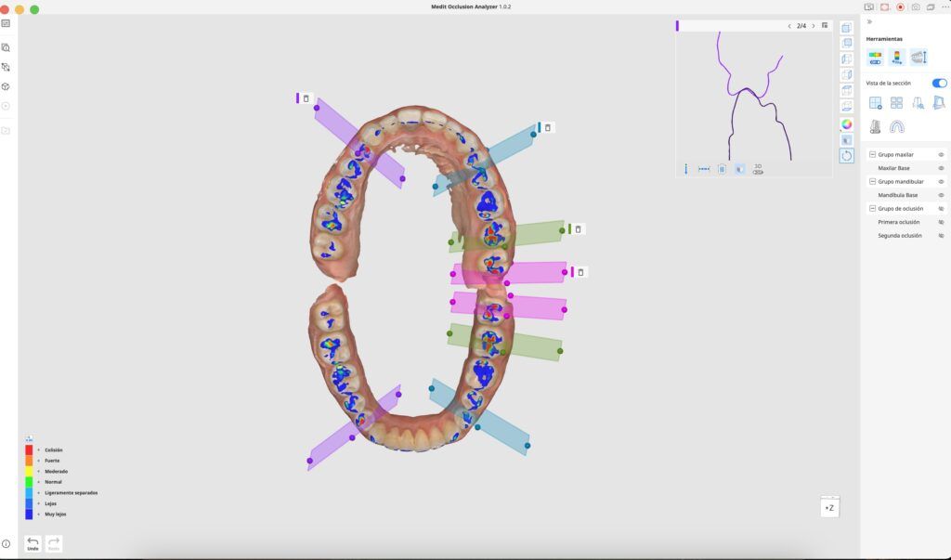Select the jaw vertical distance tool
Screen dimensions: 951x560
click(x=918, y=58)
